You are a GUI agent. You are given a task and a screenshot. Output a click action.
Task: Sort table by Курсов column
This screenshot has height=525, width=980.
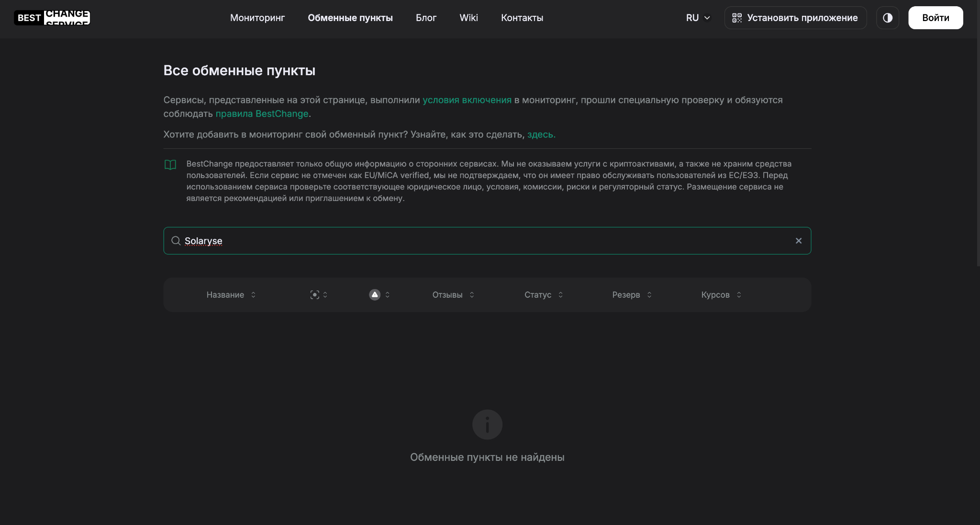[x=721, y=295]
